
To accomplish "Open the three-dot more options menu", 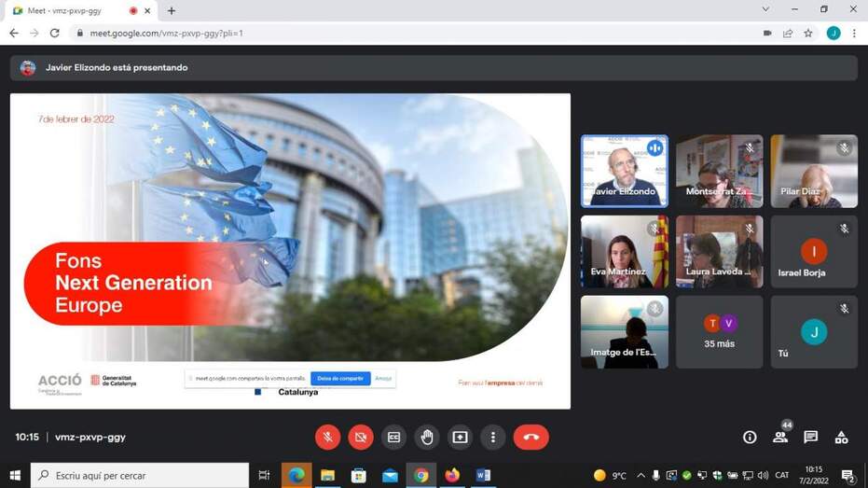I will [493, 437].
